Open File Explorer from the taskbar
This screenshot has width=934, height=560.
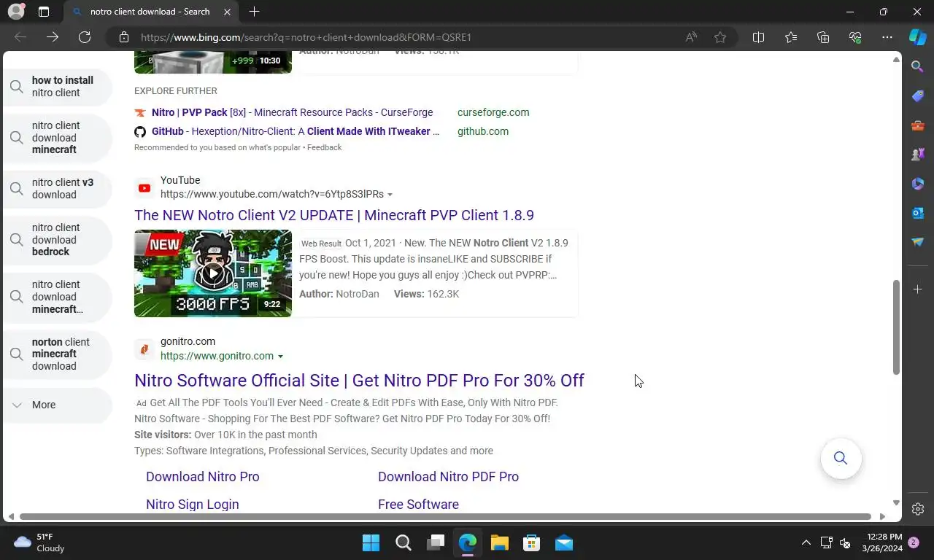[499, 542]
